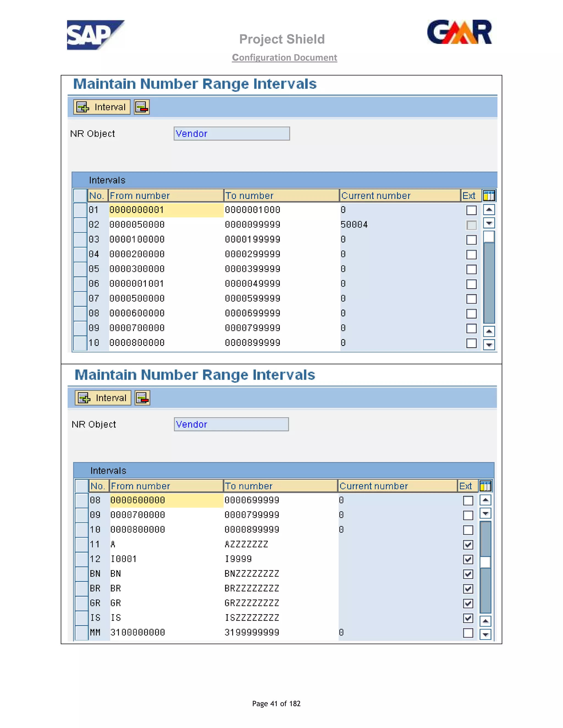The image size is (563, 728).
Task: Untick Ext checkbox for interval 11
Action: 468,545
